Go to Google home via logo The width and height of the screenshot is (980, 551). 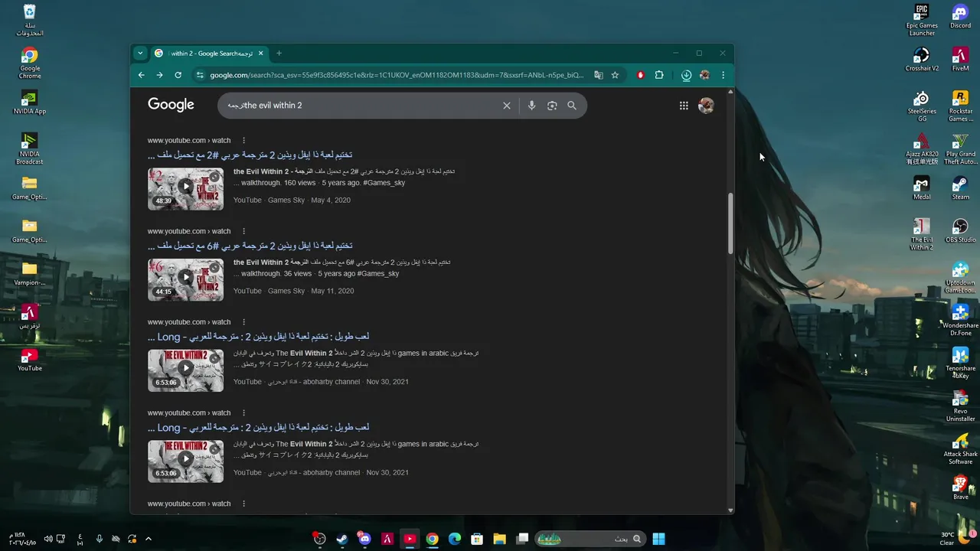[x=171, y=105]
